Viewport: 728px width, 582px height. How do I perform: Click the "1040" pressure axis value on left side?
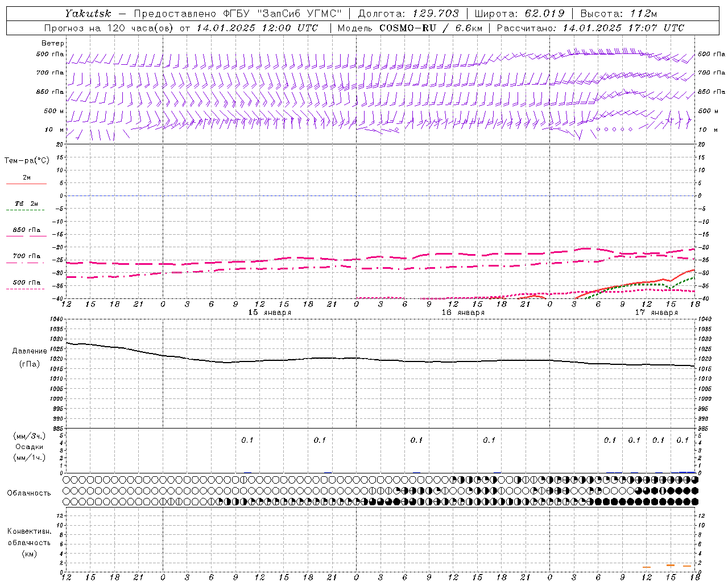55,319
